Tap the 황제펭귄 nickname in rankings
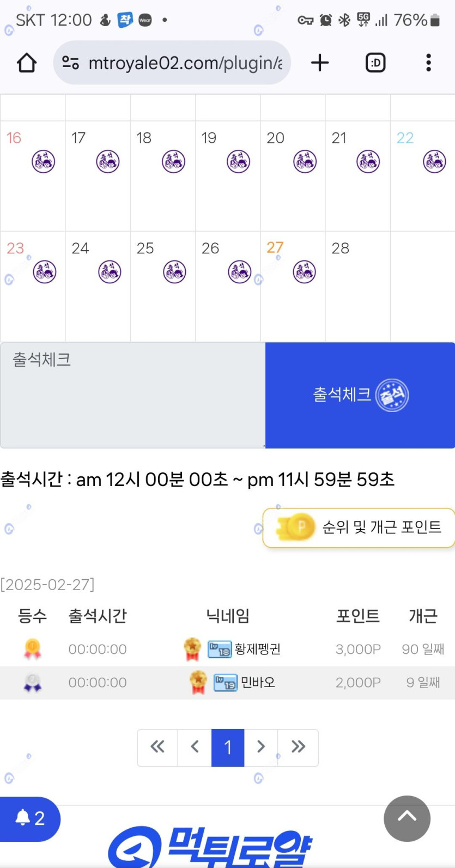Screen dimensions: 455x868 click(x=257, y=649)
